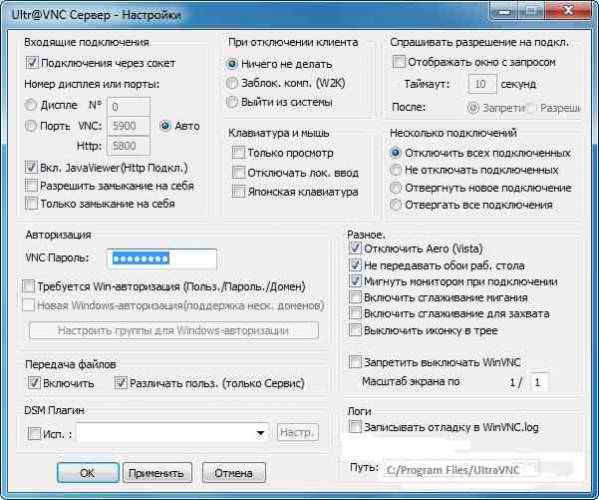Click the screen scale value field
Screen dimensions: 599x500
coord(539,382)
